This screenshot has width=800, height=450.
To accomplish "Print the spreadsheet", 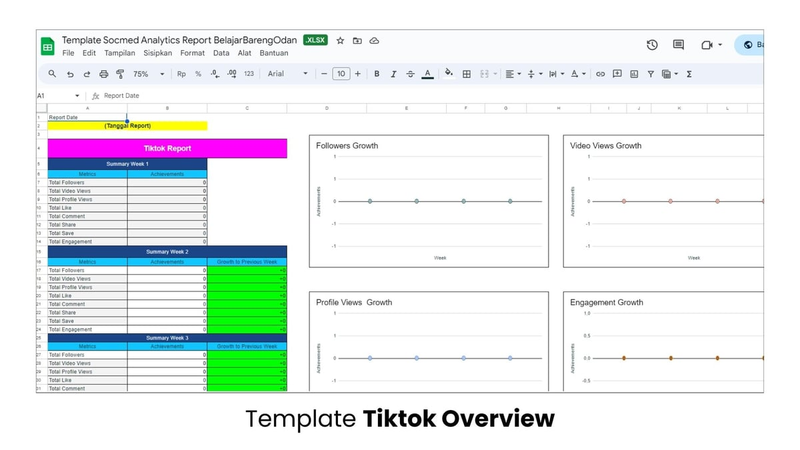I will click(104, 74).
